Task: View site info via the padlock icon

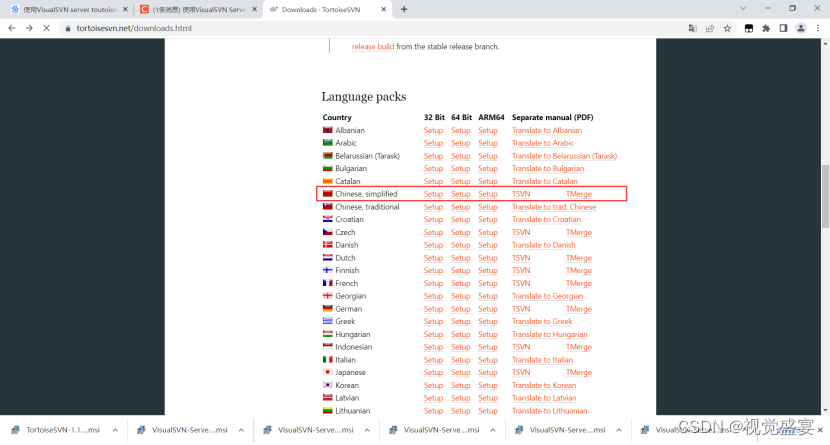Action: pyautogui.click(x=68, y=28)
